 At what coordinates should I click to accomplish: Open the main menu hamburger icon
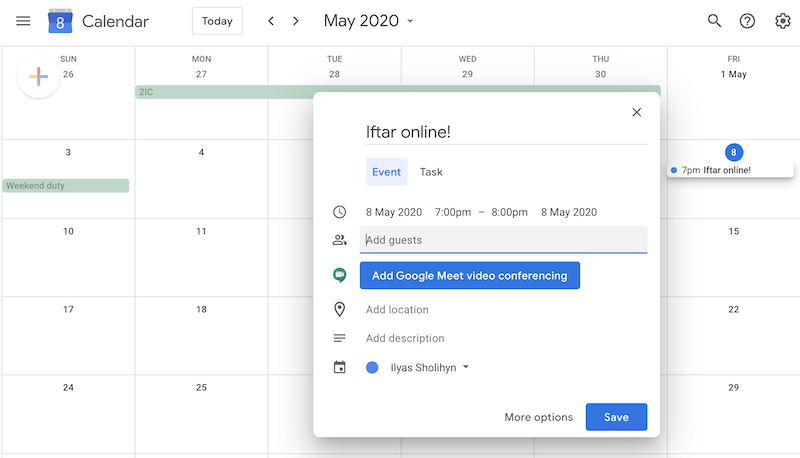pyautogui.click(x=23, y=21)
